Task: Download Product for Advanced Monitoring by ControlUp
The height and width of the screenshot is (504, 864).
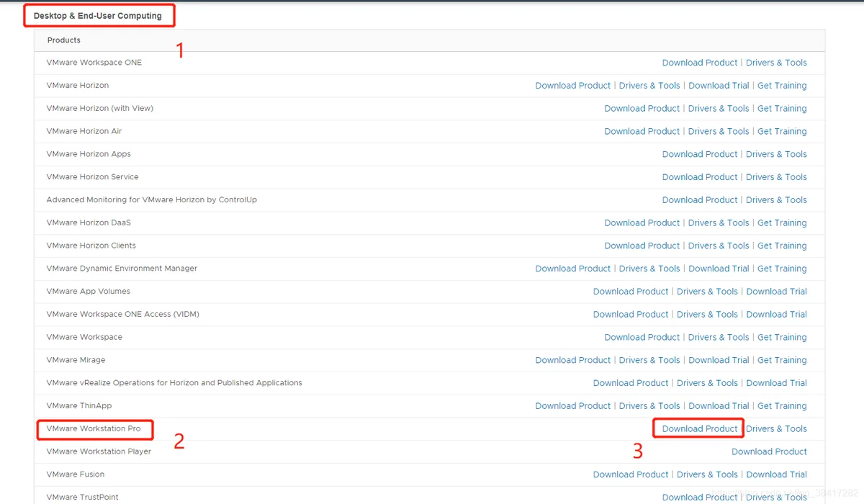Action: [x=700, y=200]
